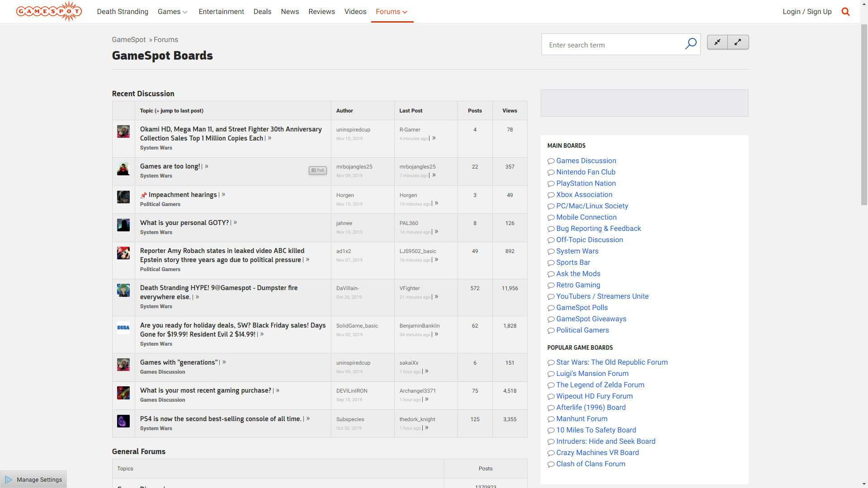Open the Deals nav item
This screenshot has height=488, width=868.
[262, 12]
